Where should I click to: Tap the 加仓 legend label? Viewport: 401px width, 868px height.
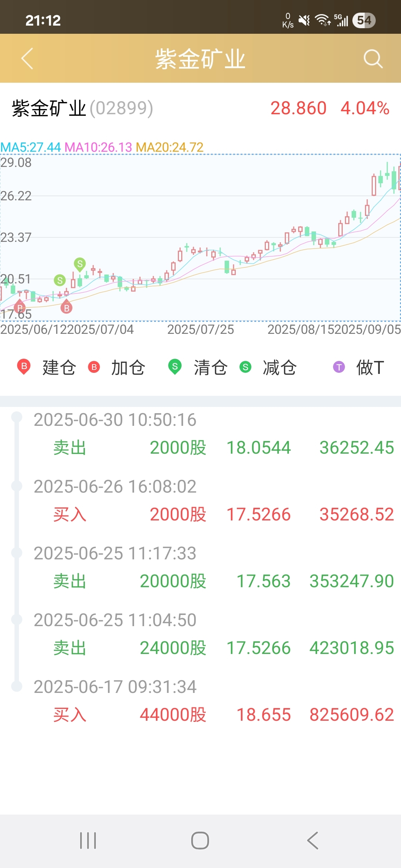point(128,368)
